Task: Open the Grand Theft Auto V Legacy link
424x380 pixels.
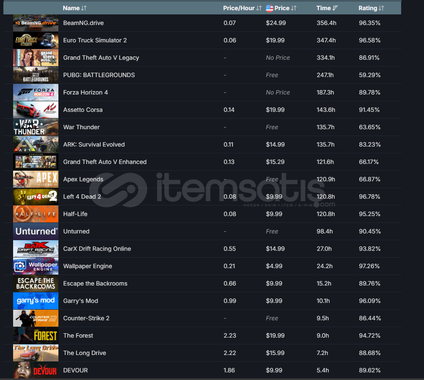Action: (x=101, y=58)
